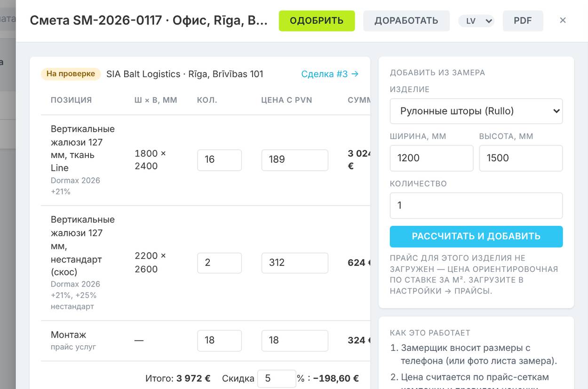Click the КОЛ. column header

pyautogui.click(x=207, y=100)
